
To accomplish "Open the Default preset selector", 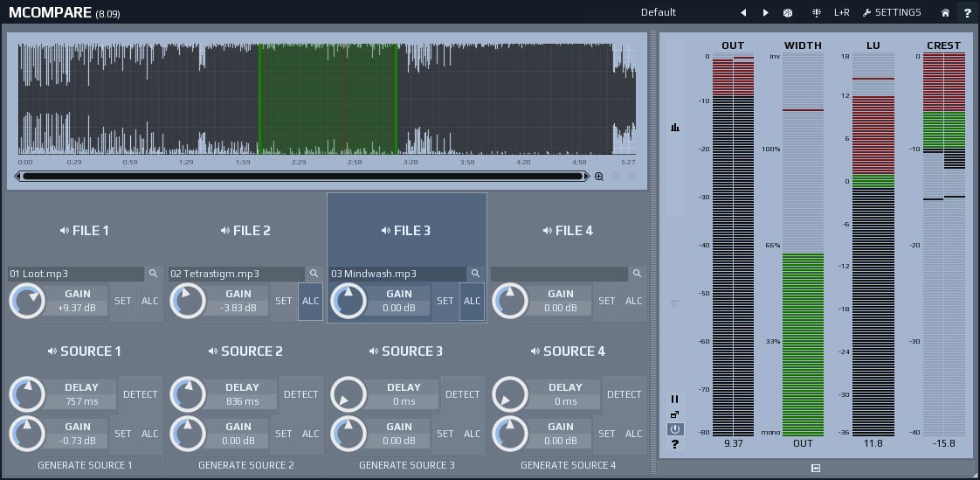I will [659, 13].
